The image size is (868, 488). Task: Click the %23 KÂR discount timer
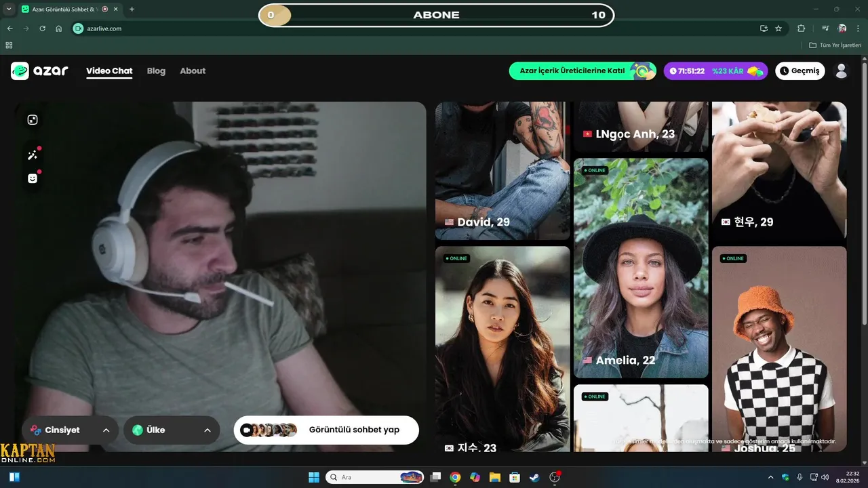click(715, 70)
